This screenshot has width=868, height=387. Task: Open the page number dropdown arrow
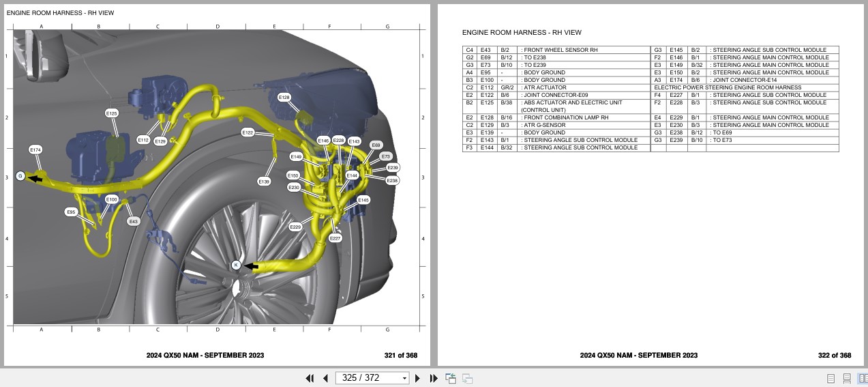404,378
